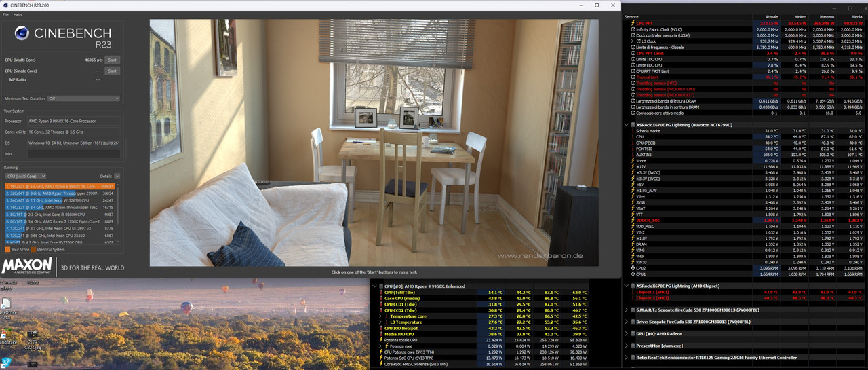Collapse the ASRock X670E AMD Chipset group
The height and width of the screenshot is (370, 868).
pos(626,286)
